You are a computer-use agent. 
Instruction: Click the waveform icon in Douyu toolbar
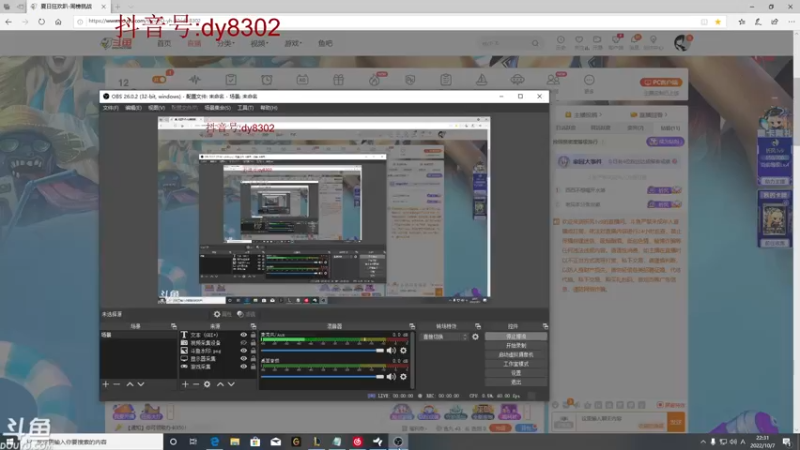pos(195,80)
